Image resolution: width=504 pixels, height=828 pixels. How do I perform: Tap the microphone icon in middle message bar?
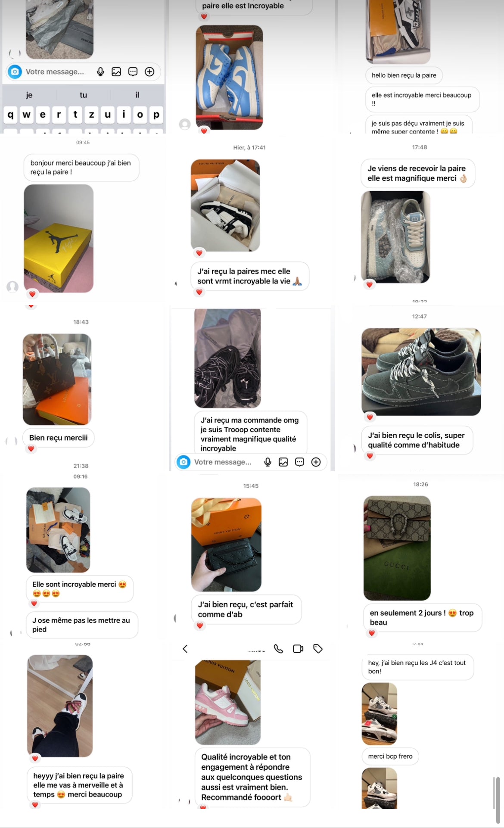(268, 462)
